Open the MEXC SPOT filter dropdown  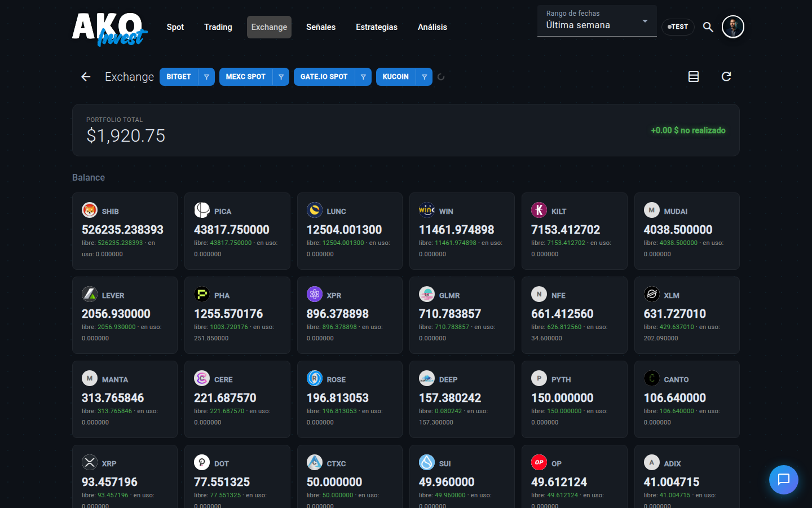click(x=281, y=77)
